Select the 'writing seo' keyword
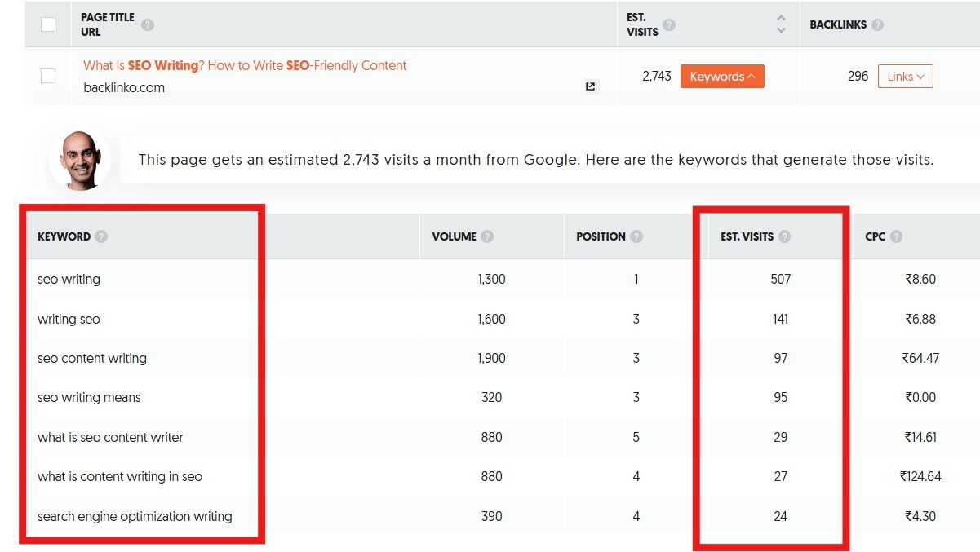Viewport: 980px width, 552px height. tap(69, 319)
